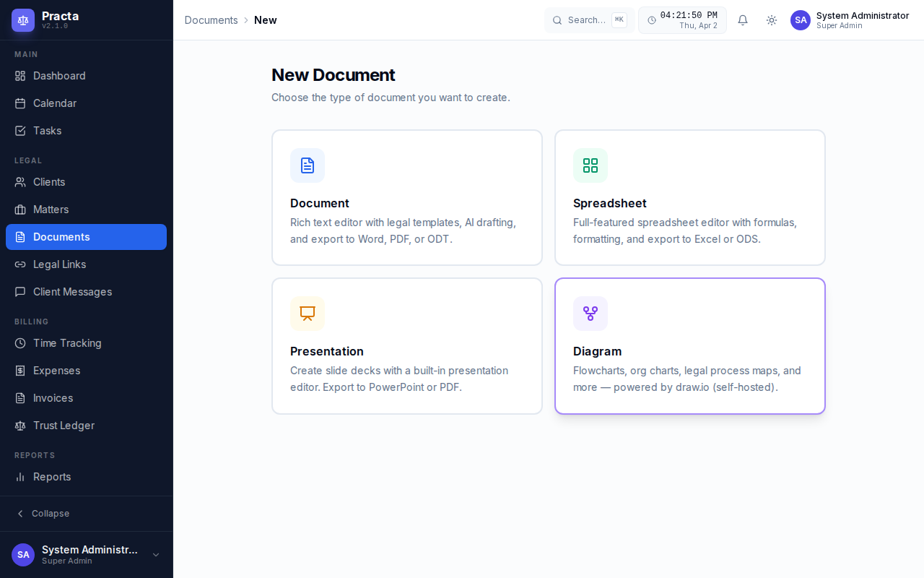The image size is (924, 578).
Task: Toggle light/dark theme with the sun icon
Action: (x=771, y=20)
